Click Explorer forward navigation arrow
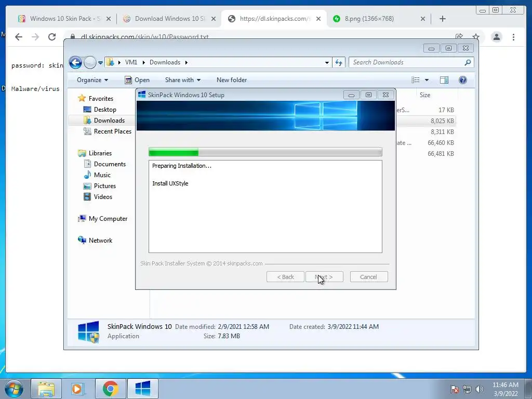Viewport: 532px width, 399px height. click(90, 62)
